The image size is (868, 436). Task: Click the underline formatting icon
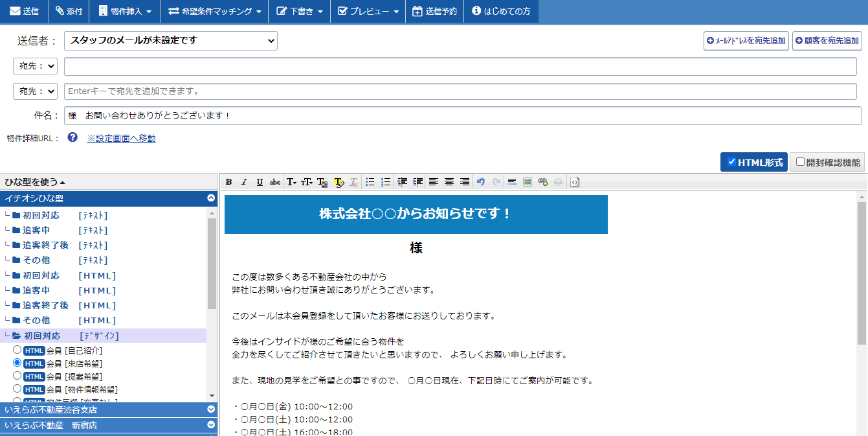point(260,182)
